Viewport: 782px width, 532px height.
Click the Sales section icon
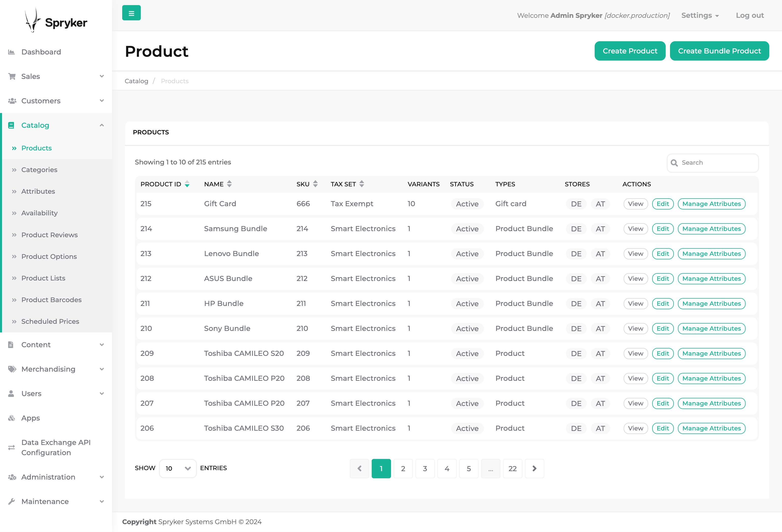[12, 76]
